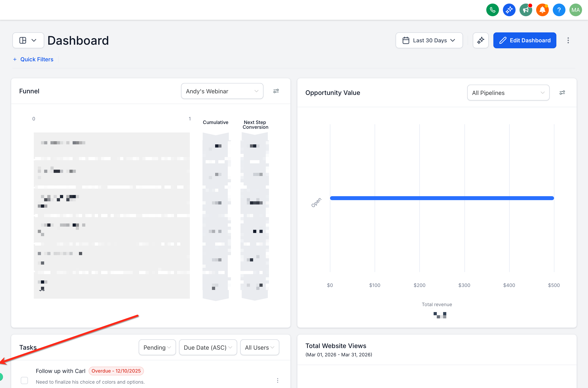The height and width of the screenshot is (388, 588).
Task: Open the orange notifications bell
Action: (x=542, y=10)
